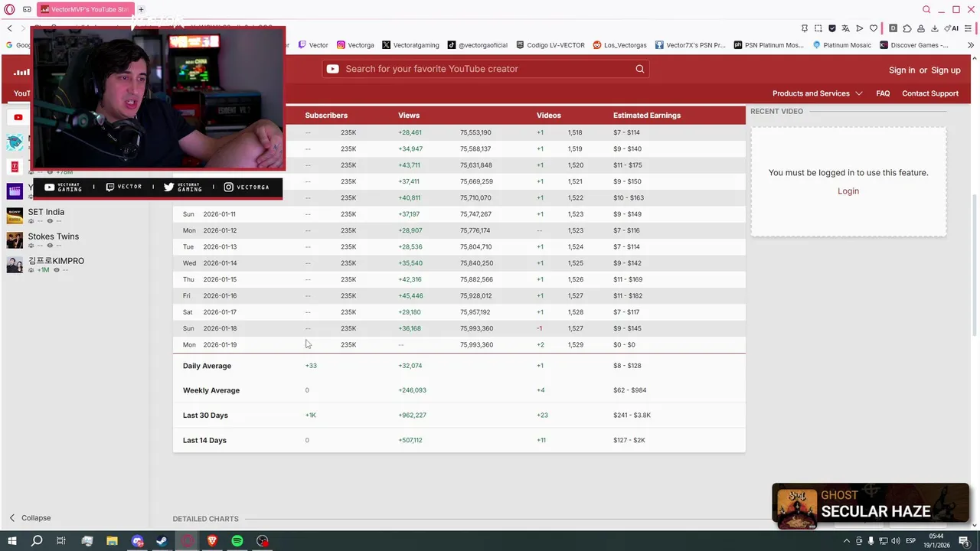
Task: Click in the YouTube creator search field
Action: tap(486, 69)
